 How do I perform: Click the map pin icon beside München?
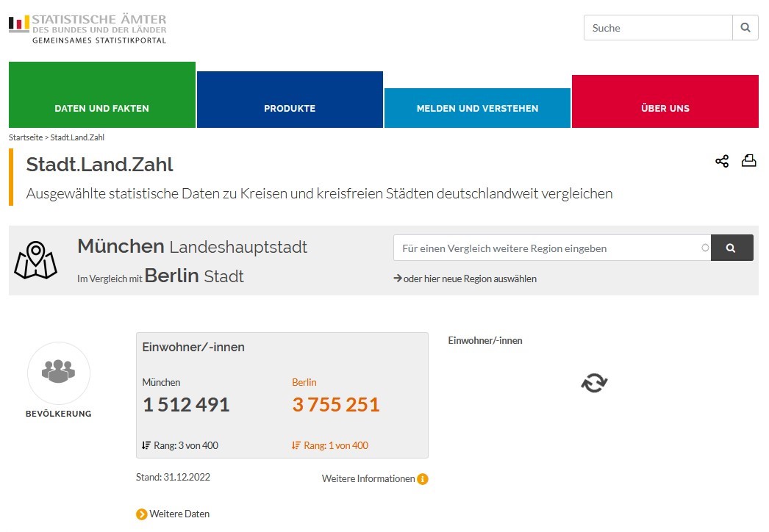(x=35, y=260)
